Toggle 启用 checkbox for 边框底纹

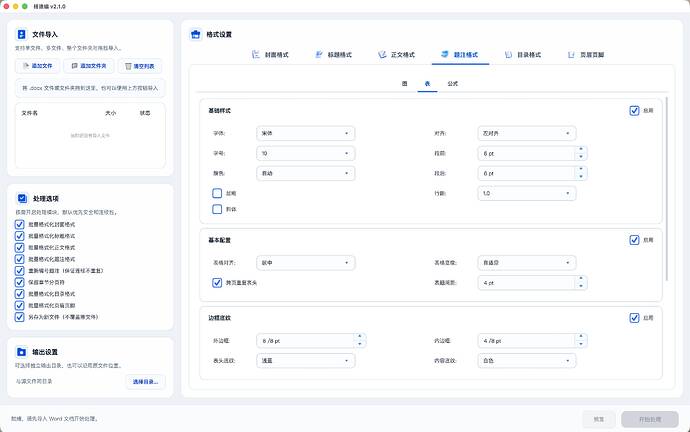(x=634, y=318)
